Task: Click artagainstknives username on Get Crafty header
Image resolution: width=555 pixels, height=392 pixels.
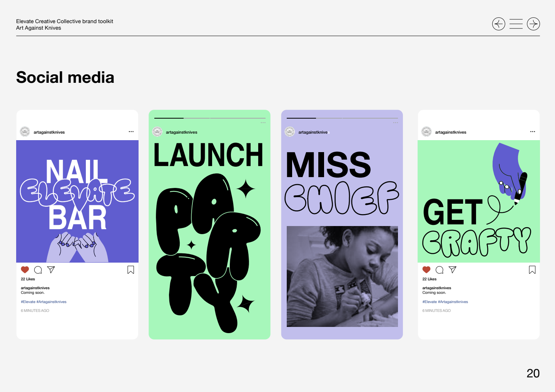Action: [451, 132]
